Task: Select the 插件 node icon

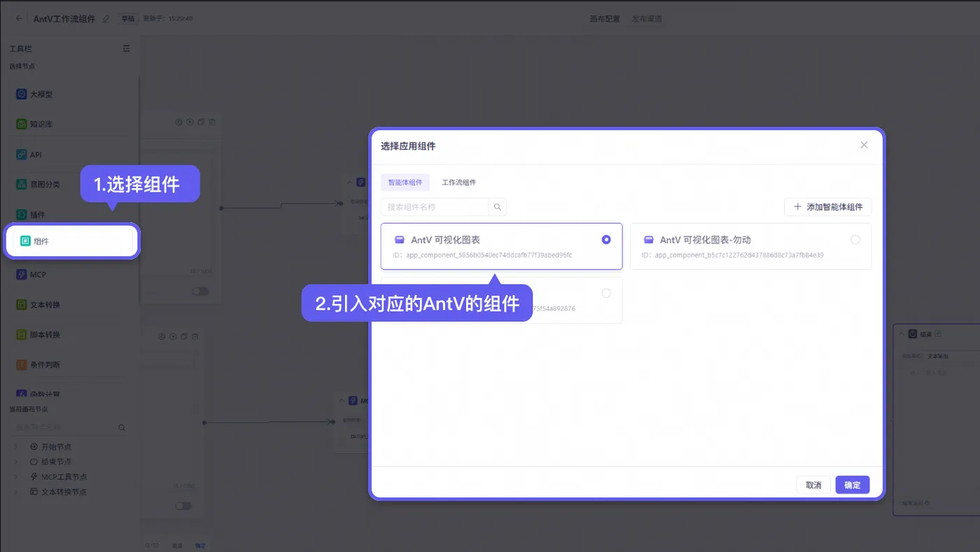Action: click(22, 214)
